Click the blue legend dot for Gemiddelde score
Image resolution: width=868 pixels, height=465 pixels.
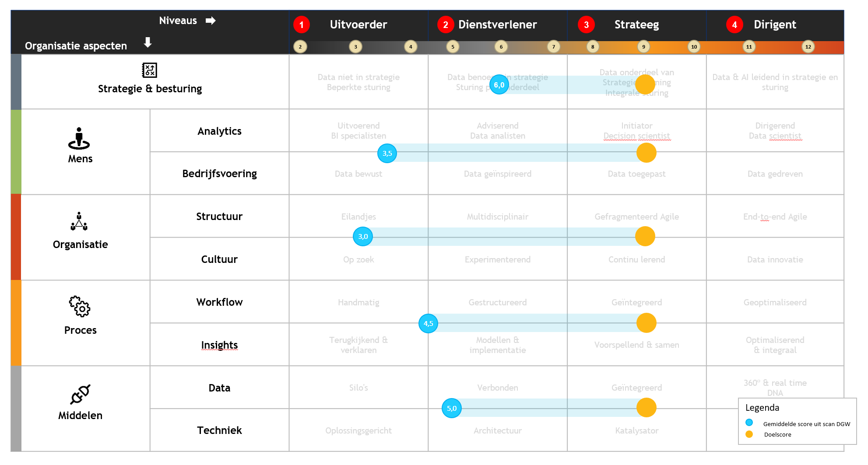point(749,423)
